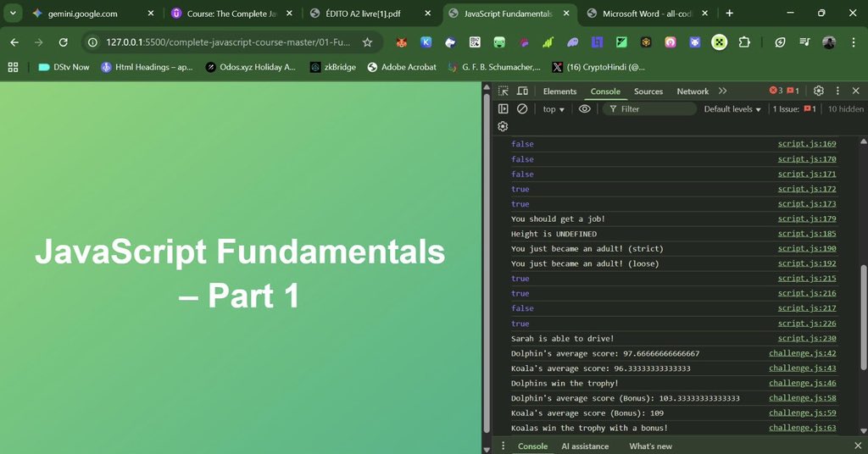Viewport: 868px width, 454px height.
Task: Close the DevTools panel
Action: point(856,91)
